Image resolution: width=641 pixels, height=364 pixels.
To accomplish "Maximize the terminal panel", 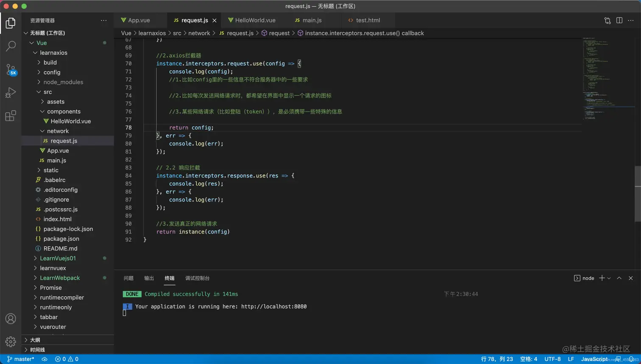I will 619,278.
